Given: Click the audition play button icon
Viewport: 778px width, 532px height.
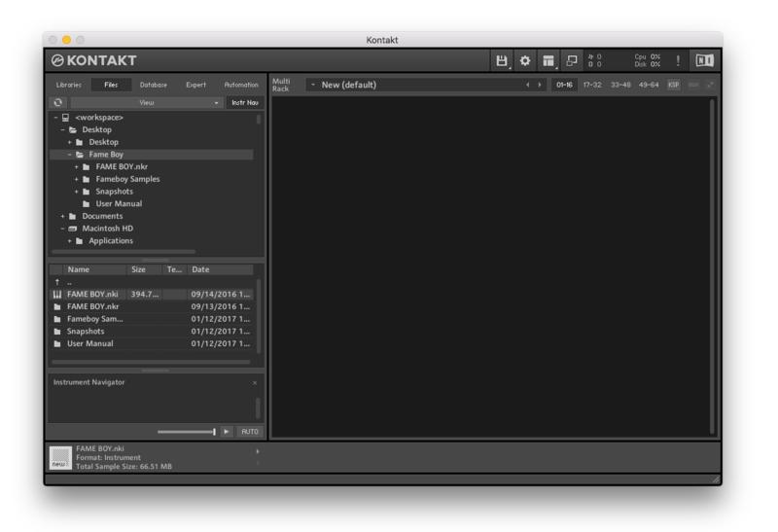Looking at the screenshot, I should coord(227,431).
